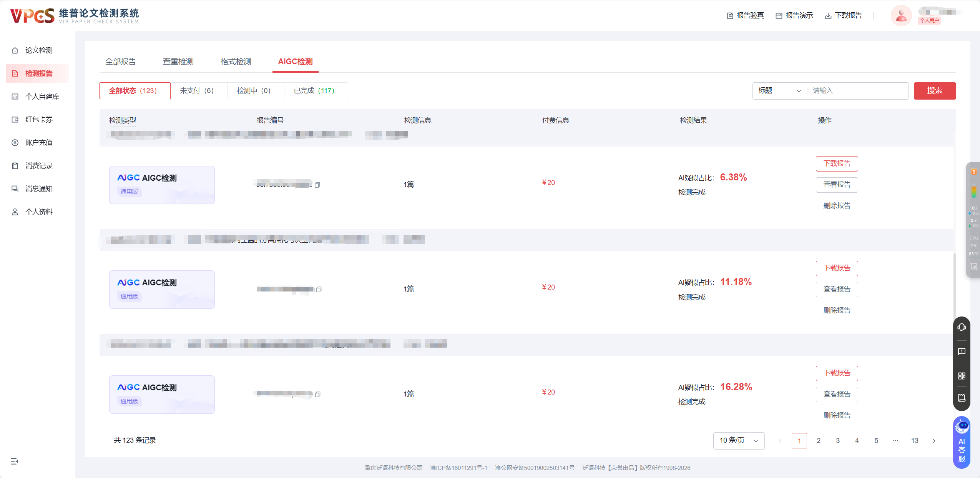
Task: Open the headset customer service panel
Action: [x=962, y=327]
